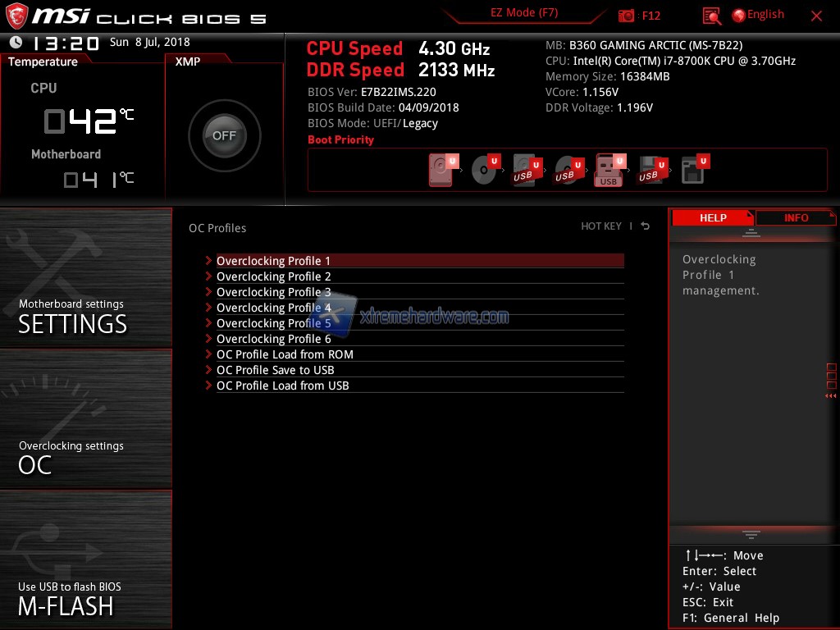
Task: Switch to the INFO tab
Action: coord(795,217)
